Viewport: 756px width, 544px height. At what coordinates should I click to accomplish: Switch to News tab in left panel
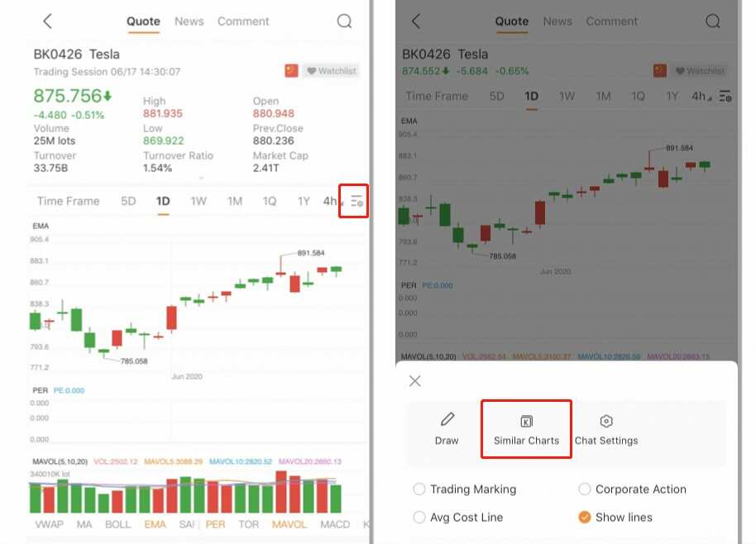tap(189, 21)
